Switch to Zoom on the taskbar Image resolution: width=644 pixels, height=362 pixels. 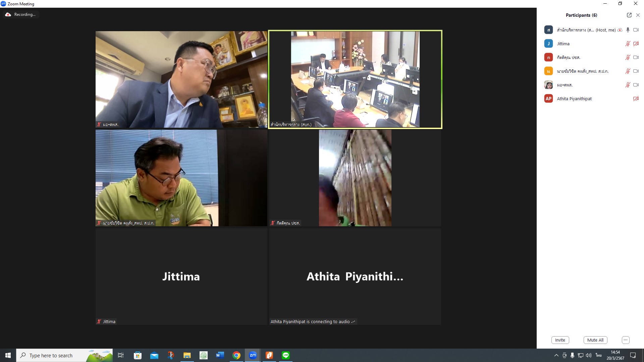pos(253,355)
